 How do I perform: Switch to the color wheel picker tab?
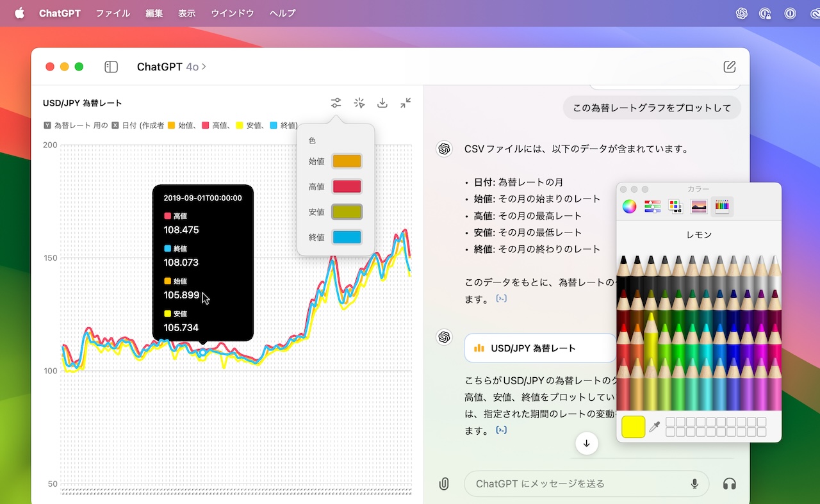[630, 206]
